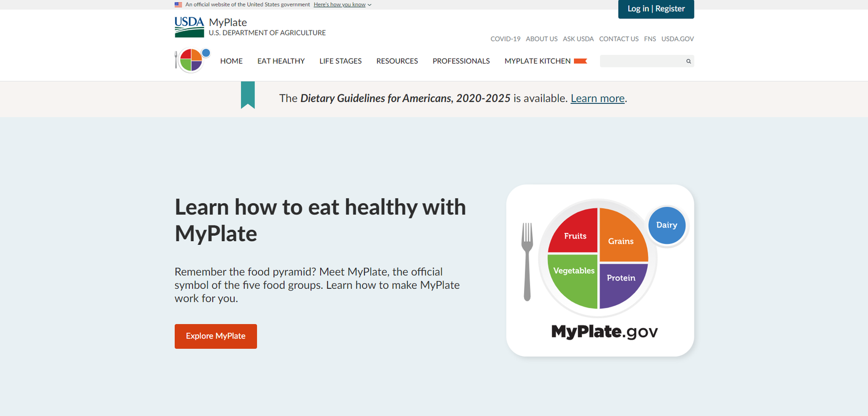Viewport: 868px width, 416px height.
Task: Open the Resources navigation menu
Action: coord(397,61)
